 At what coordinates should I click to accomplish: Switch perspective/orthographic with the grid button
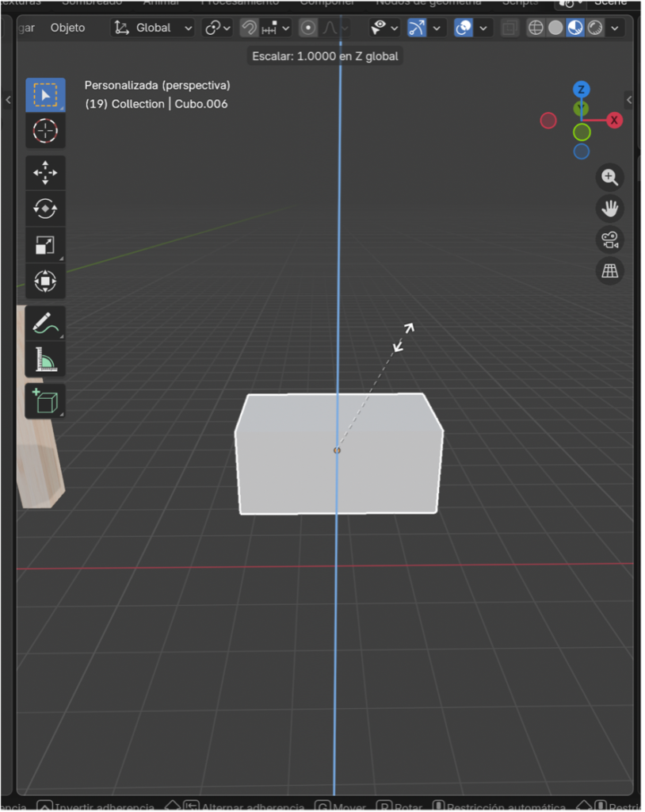pos(609,271)
